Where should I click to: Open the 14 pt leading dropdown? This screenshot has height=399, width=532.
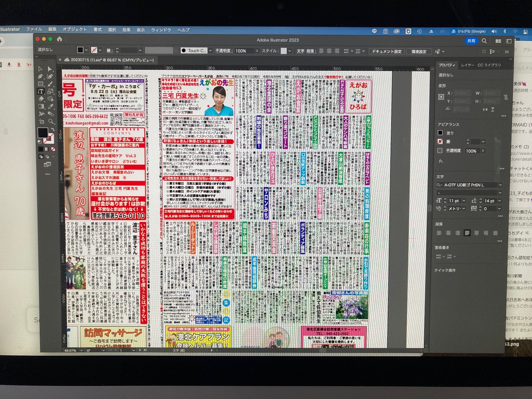[499, 201]
